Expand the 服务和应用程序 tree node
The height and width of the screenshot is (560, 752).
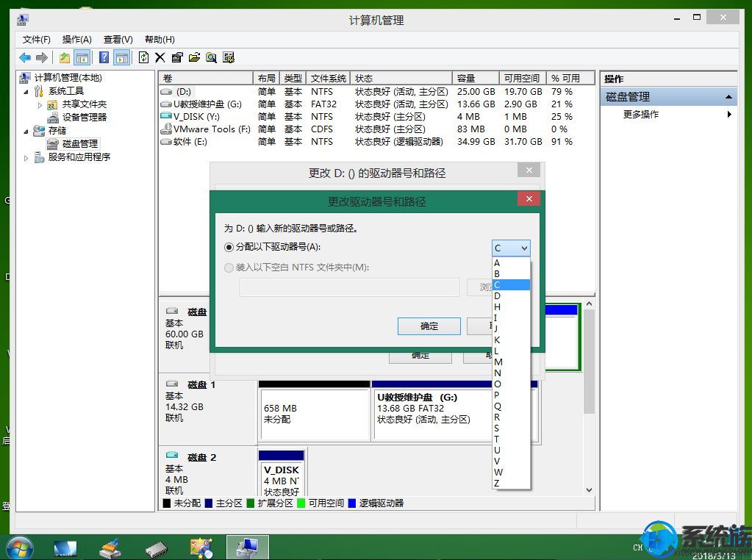click(x=26, y=158)
